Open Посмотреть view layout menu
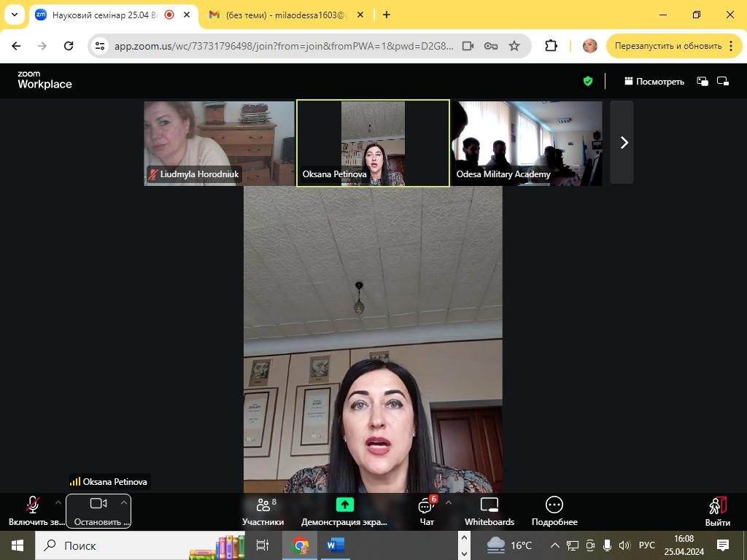Image resolution: width=747 pixels, height=560 pixels. [654, 82]
